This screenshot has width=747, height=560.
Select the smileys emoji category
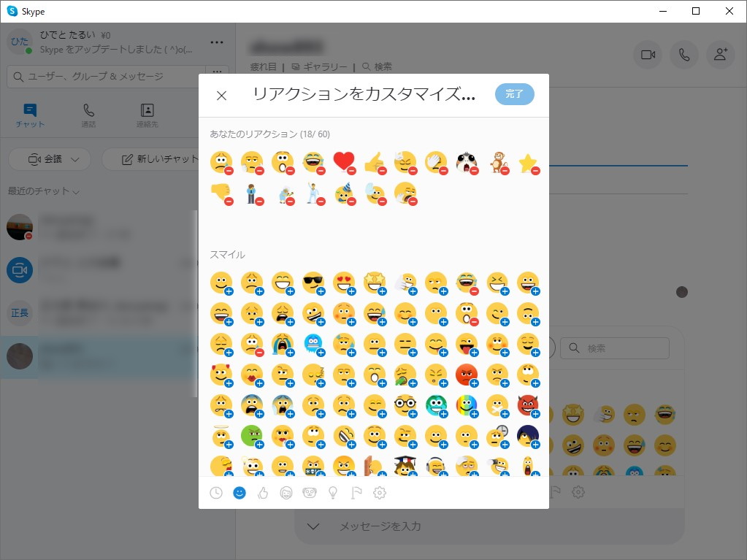point(240,493)
